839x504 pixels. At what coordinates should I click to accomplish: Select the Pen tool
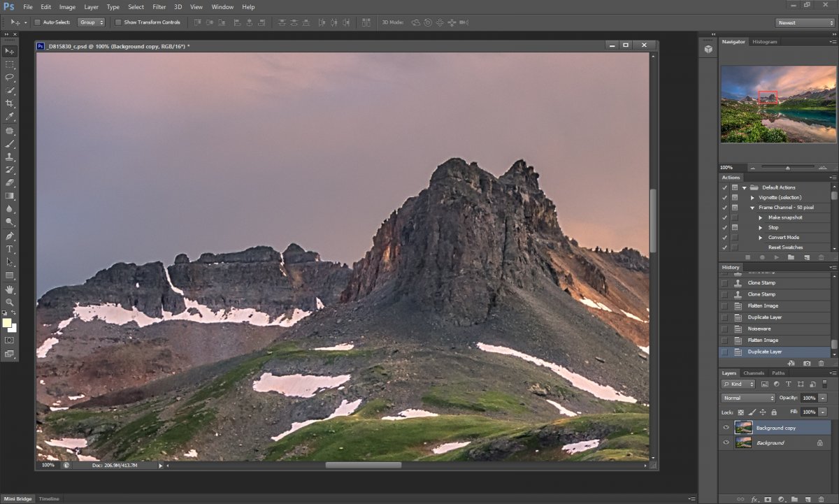tap(10, 236)
